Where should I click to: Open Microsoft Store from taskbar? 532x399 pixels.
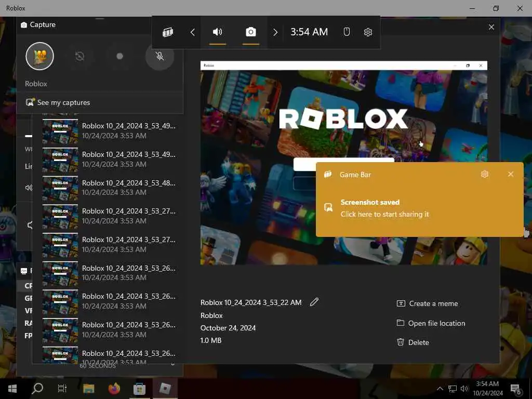click(x=139, y=389)
